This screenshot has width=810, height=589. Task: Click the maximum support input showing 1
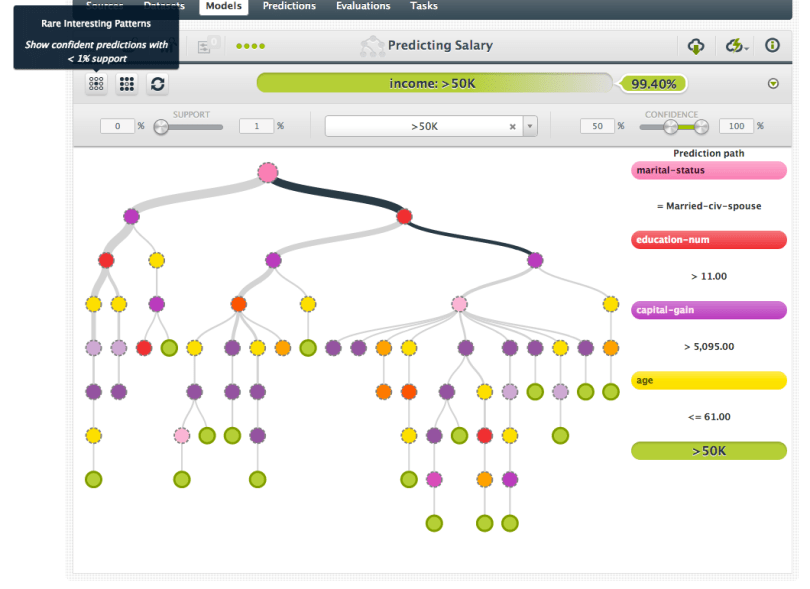[x=256, y=126]
